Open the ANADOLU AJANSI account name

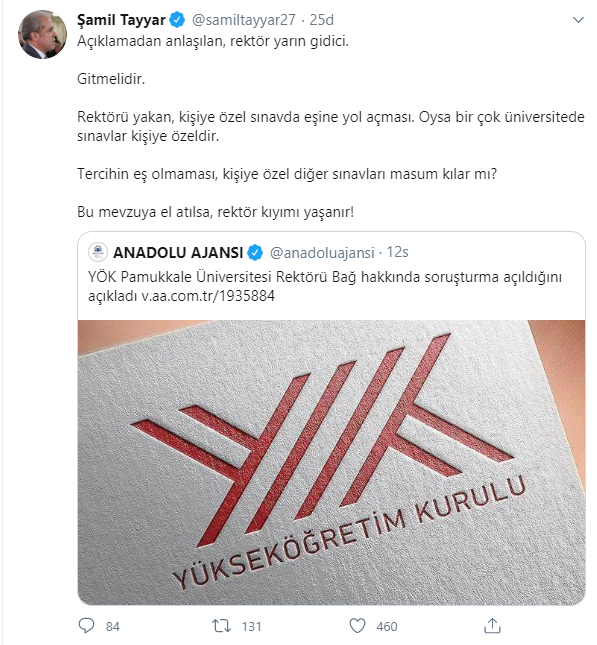pyautogui.click(x=178, y=253)
